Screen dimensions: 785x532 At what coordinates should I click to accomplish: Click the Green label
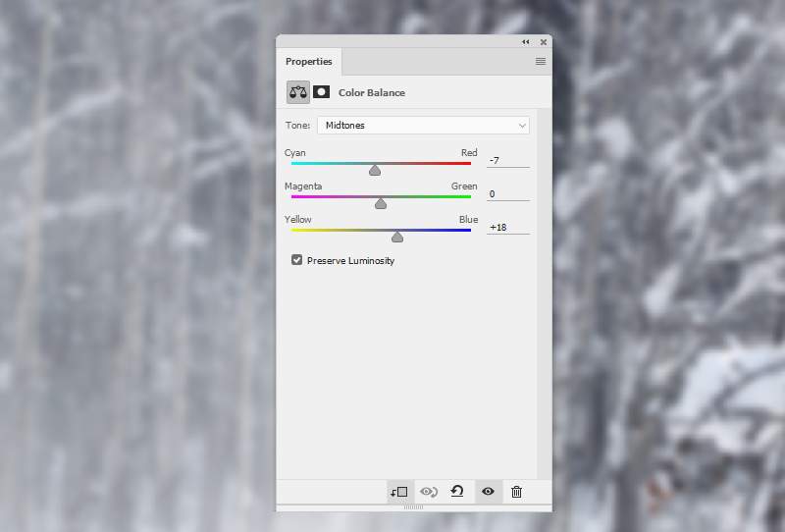pyautogui.click(x=464, y=186)
